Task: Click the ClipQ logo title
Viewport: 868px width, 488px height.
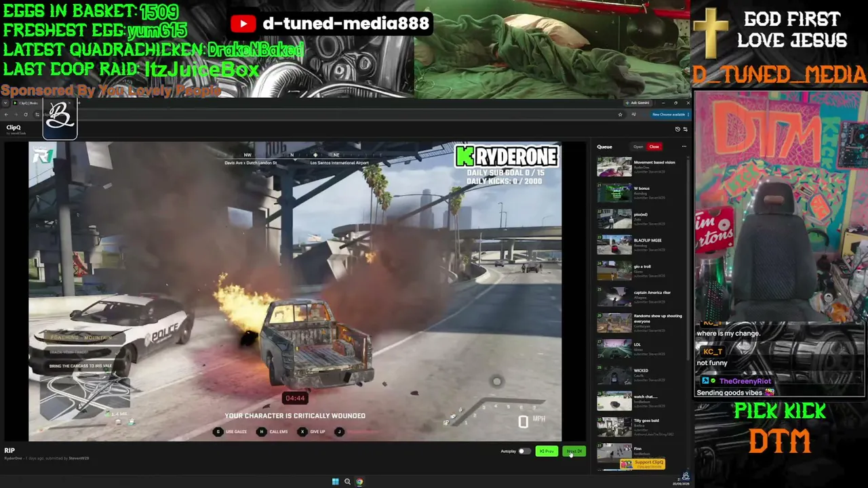Action: click(14, 127)
